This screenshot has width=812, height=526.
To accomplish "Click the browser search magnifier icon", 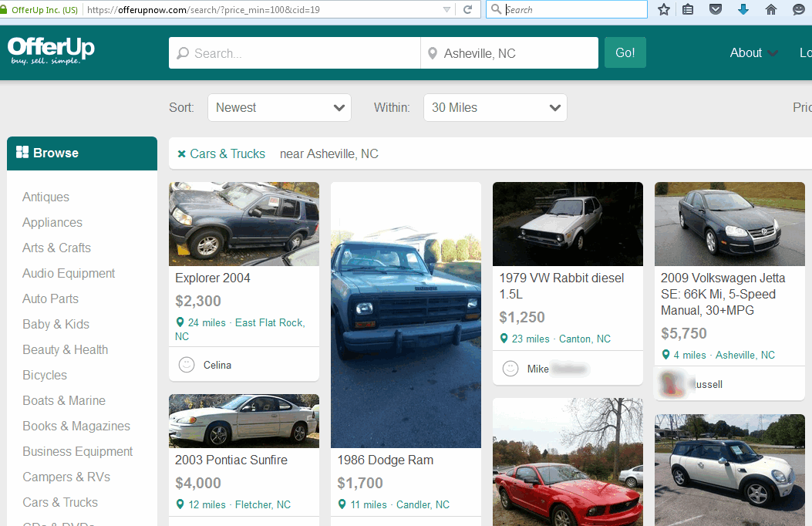I will 496,9.
